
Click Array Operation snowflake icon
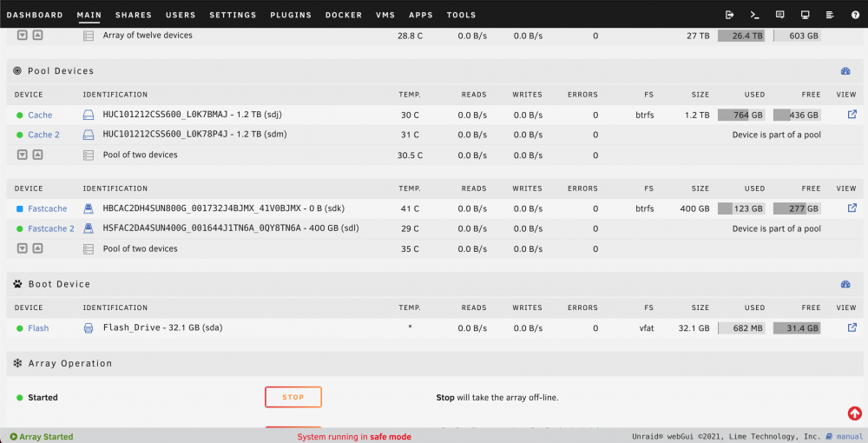pos(17,363)
